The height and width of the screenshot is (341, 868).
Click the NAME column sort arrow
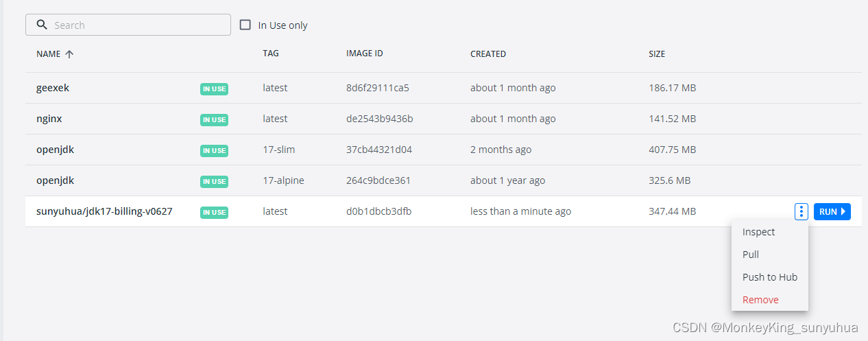click(x=69, y=54)
